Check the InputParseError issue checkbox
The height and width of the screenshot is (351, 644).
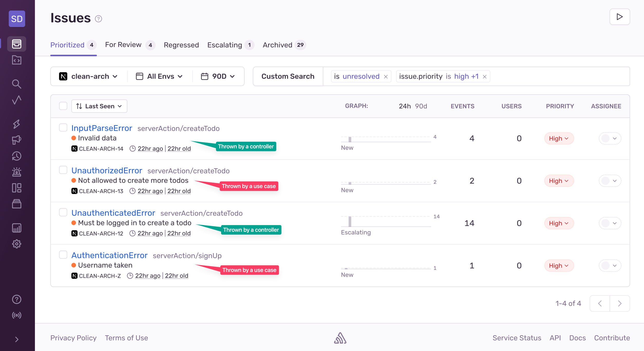pyautogui.click(x=63, y=128)
